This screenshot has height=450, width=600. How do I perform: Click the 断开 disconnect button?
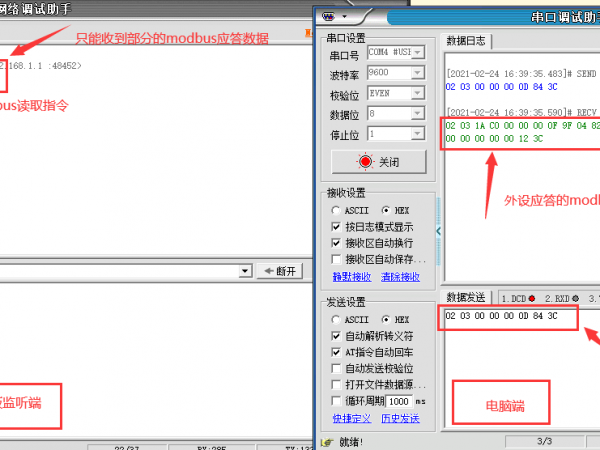pos(280,271)
